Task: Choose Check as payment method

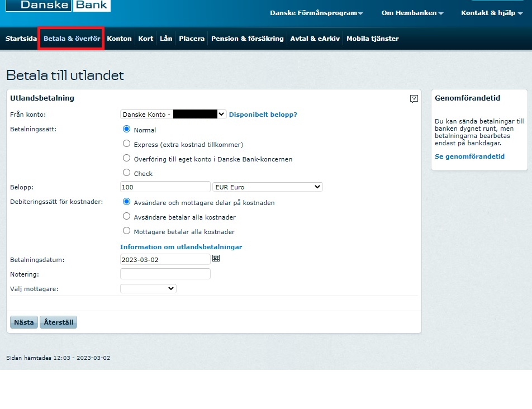Action: click(x=126, y=173)
